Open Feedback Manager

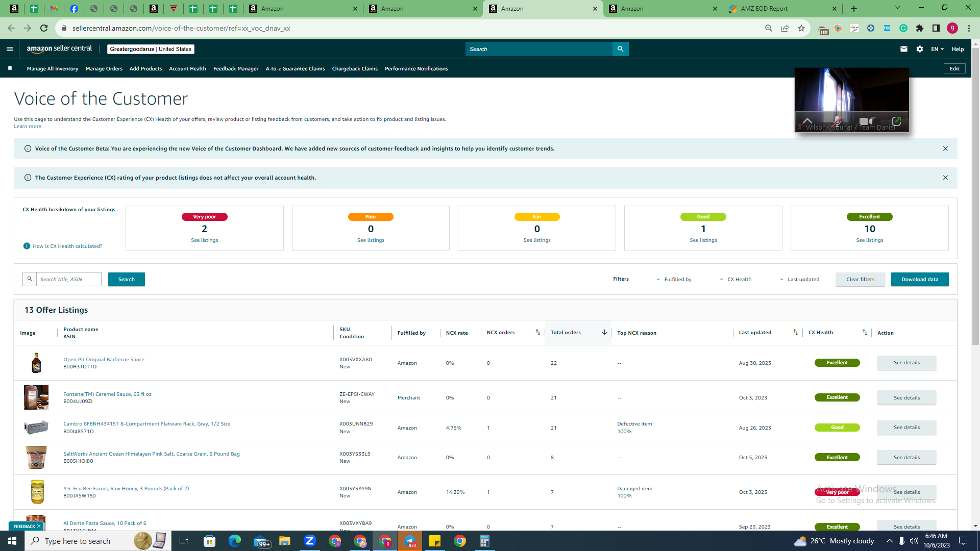(x=236, y=69)
